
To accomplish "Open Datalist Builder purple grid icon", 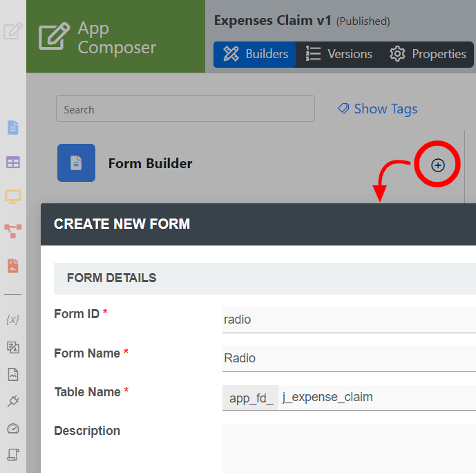I will tap(12, 163).
